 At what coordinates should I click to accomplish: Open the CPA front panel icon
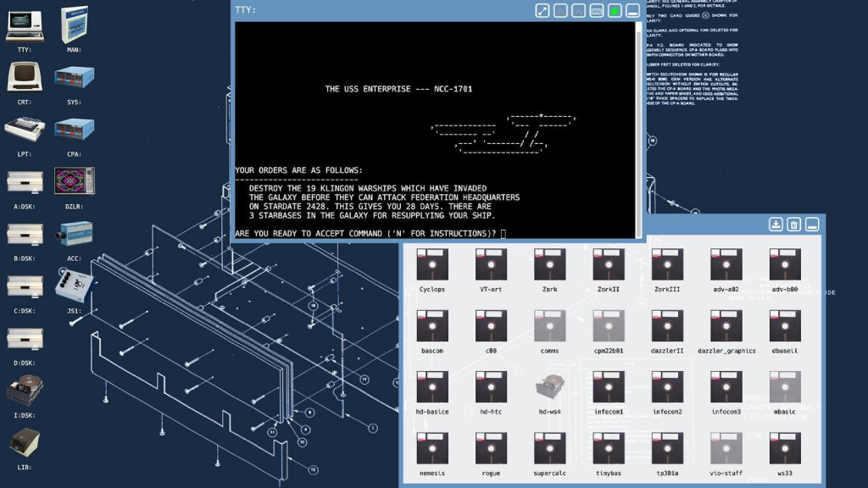(x=75, y=130)
